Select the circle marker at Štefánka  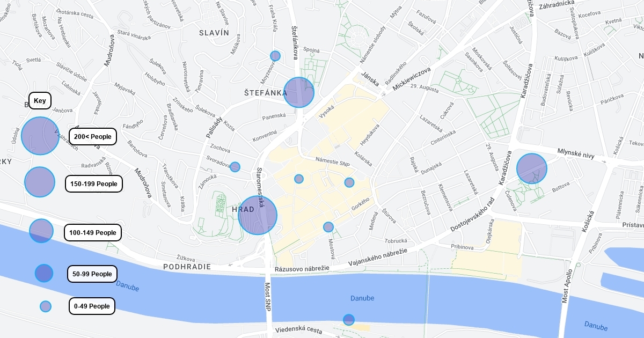299,92
